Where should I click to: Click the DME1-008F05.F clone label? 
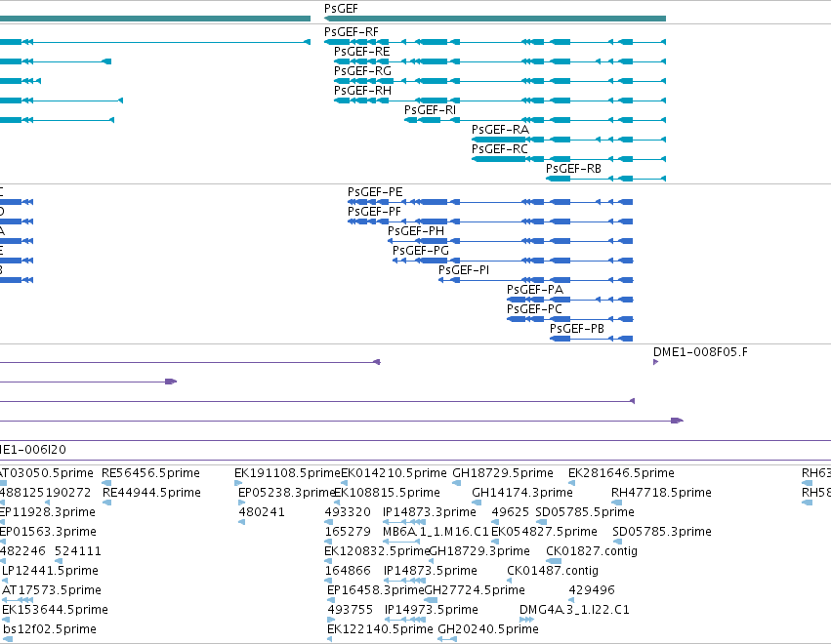tap(700, 352)
